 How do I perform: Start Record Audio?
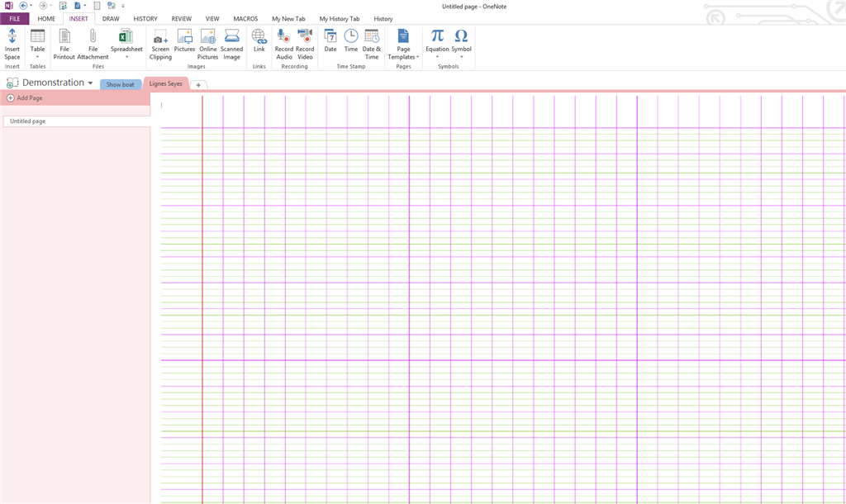pos(283,45)
